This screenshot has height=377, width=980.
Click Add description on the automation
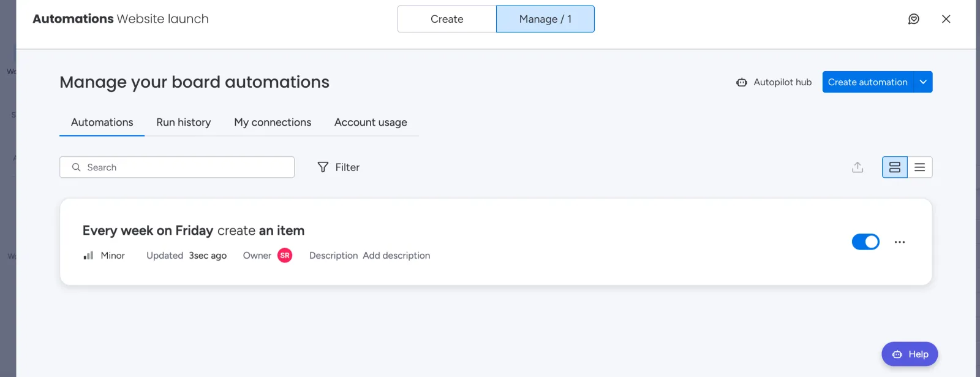(396, 256)
